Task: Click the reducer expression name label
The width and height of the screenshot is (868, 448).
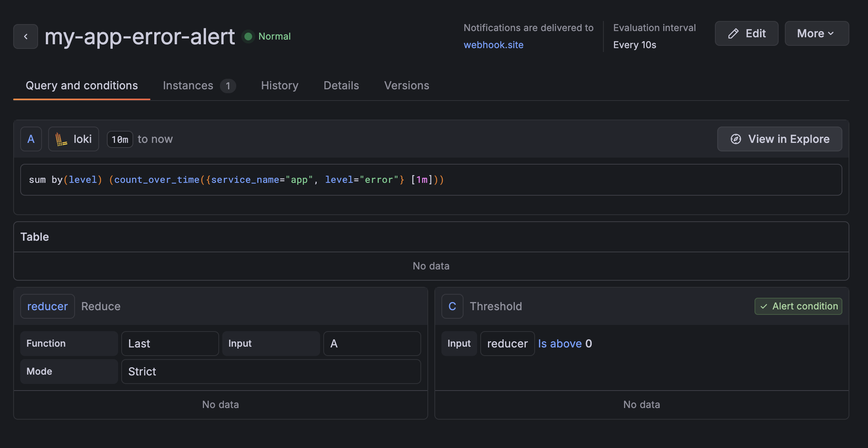Action: tap(47, 306)
